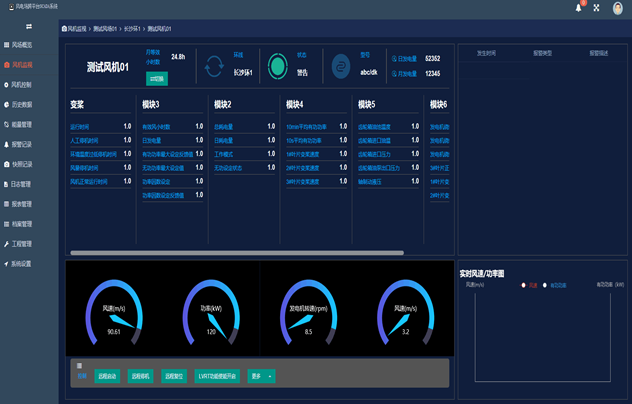Click the round model-type icon beside abc/dk
Screen dimensions: 632x404
[341, 67]
